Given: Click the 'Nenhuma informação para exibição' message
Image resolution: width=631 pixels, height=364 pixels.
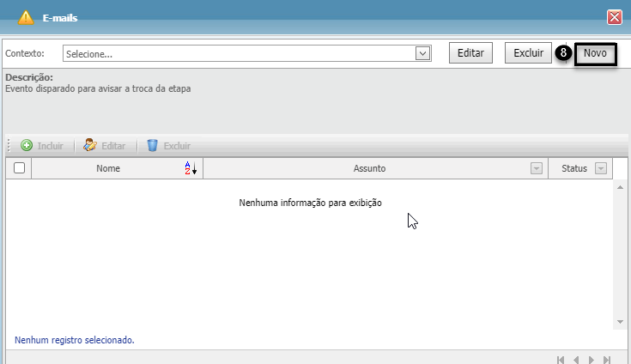Looking at the screenshot, I should tap(310, 203).
